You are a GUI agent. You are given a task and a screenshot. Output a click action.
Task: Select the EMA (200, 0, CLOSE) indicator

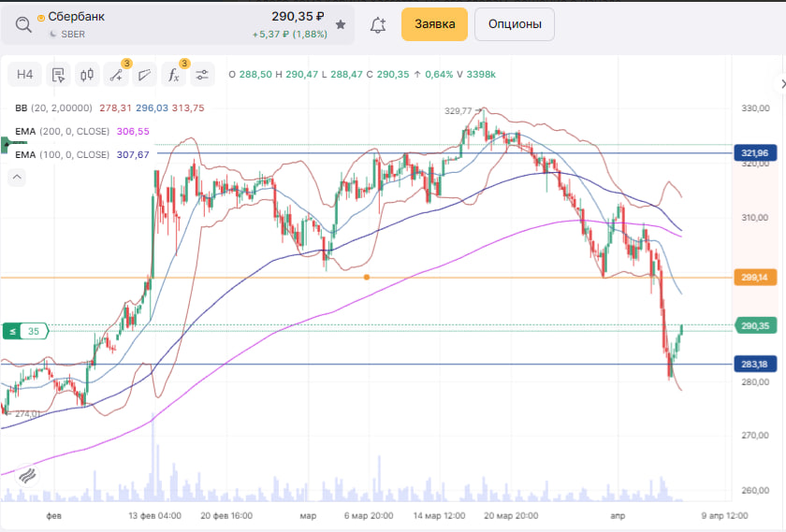coord(62,131)
